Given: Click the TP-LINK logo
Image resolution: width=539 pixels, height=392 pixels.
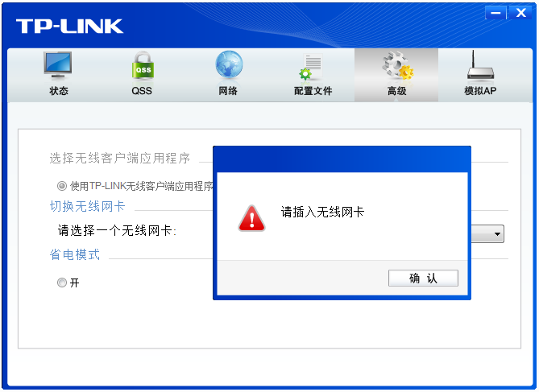Looking at the screenshot, I should coord(70,26).
